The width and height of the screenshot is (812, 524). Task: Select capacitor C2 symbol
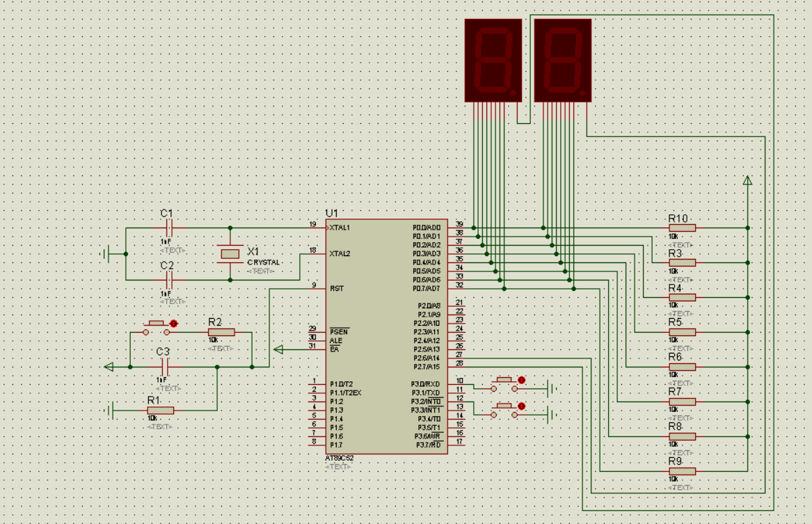pyautogui.click(x=169, y=280)
